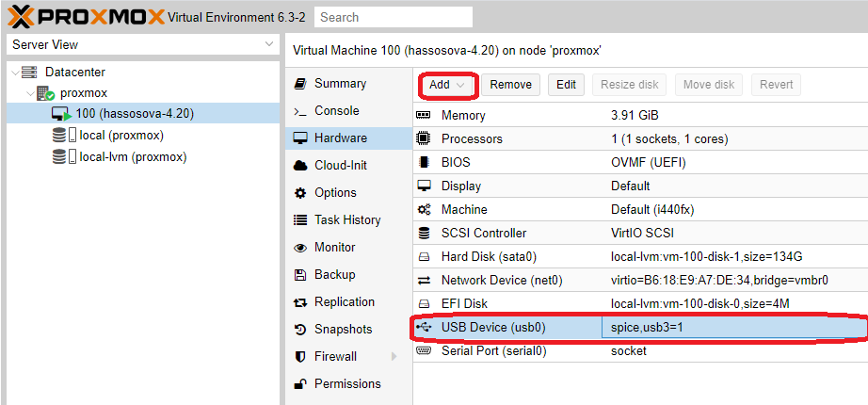
Task: Collapse the Datacenter tree node
Action: pos(15,72)
